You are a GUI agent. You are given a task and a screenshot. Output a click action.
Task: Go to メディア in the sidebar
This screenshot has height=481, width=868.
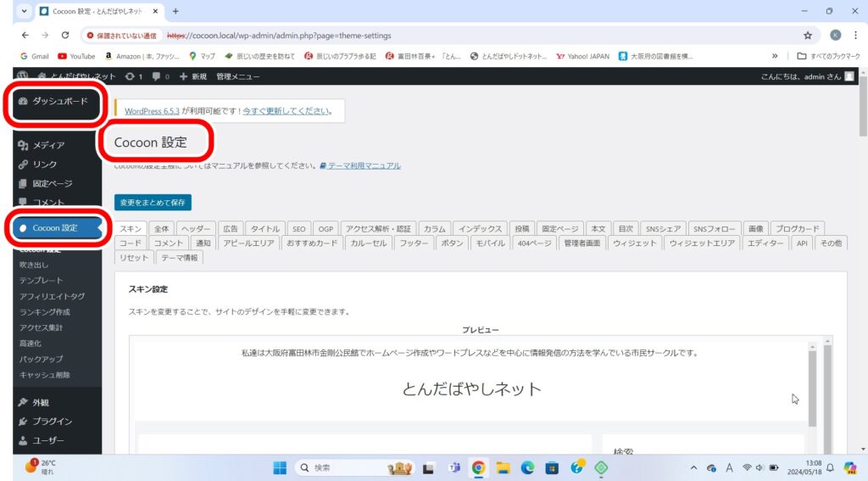click(x=48, y=145)
